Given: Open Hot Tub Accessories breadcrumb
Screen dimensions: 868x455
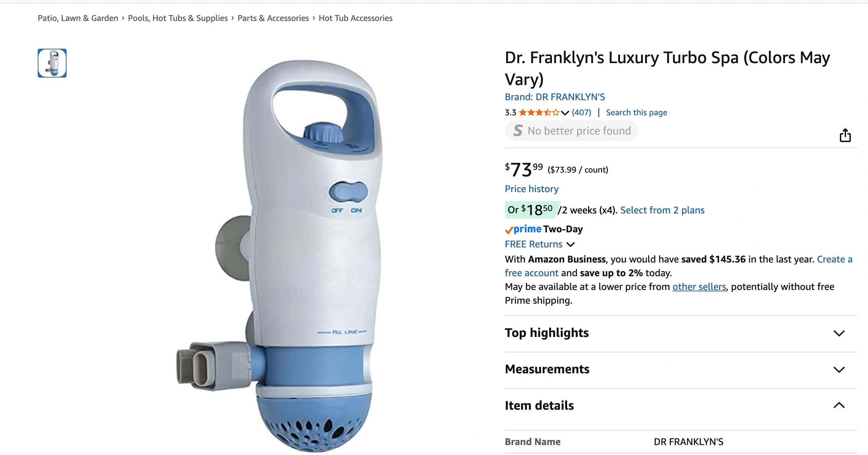Looking at the screenshot, I should pyautogui.click(x=355, y=18).
